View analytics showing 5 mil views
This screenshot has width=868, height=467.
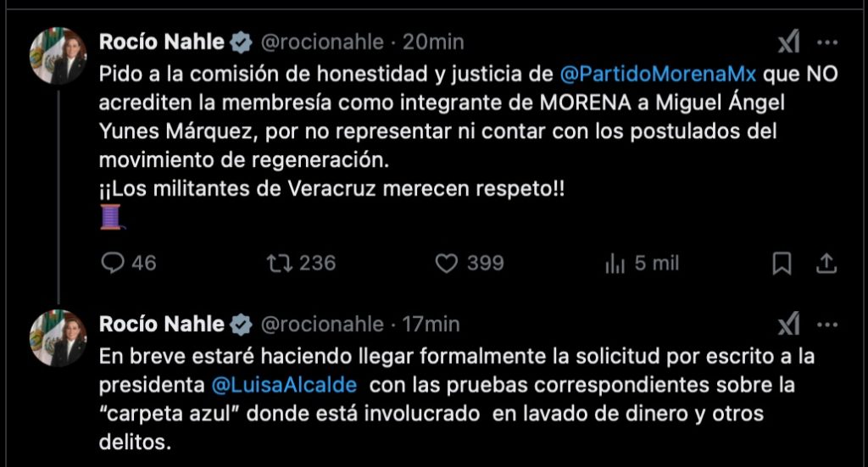(x=615, y=264)
